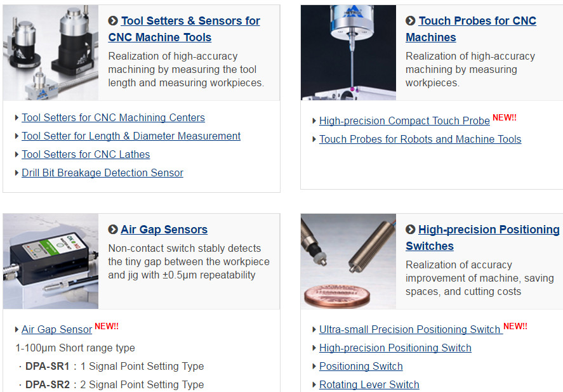The width and height of the screenshot is (563, 392).
Task: Open the positioning switches coin photo
Action: (348, 261)
